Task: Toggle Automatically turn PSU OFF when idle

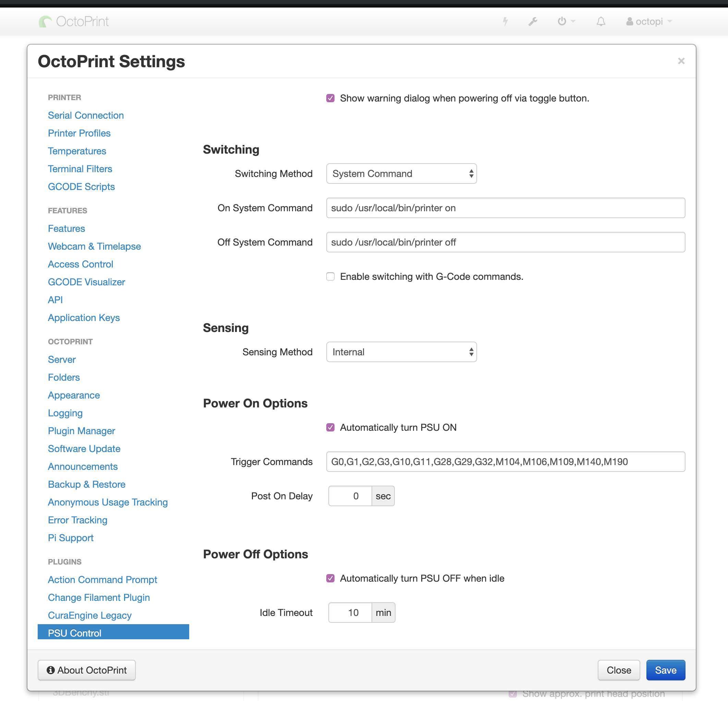Action: tap(330, 578)
